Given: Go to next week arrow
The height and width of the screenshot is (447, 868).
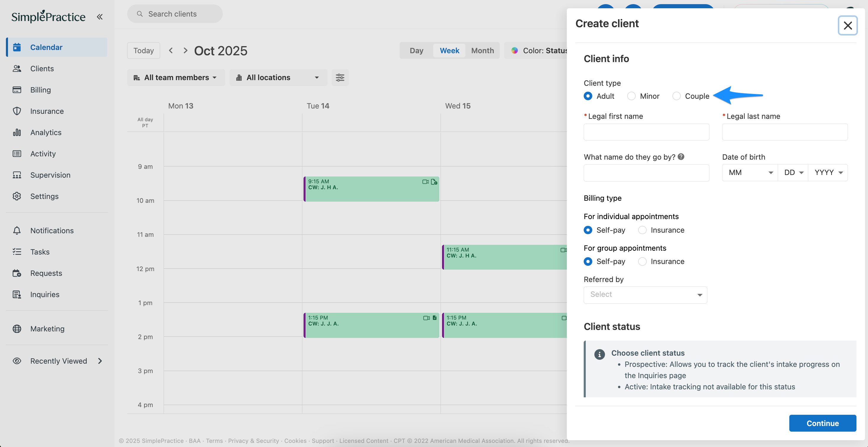Looking at the screenshot, I should click(185, 51).
